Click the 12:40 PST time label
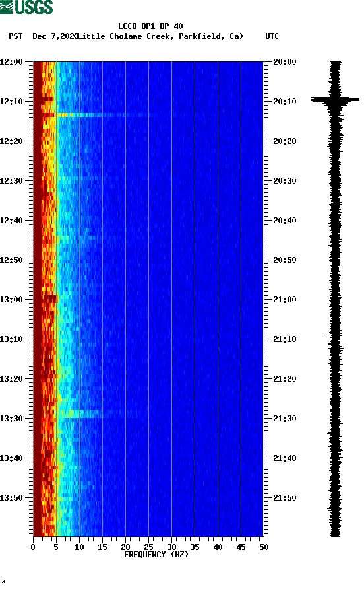This screenshot has width=364, height=589. (11, 221)
